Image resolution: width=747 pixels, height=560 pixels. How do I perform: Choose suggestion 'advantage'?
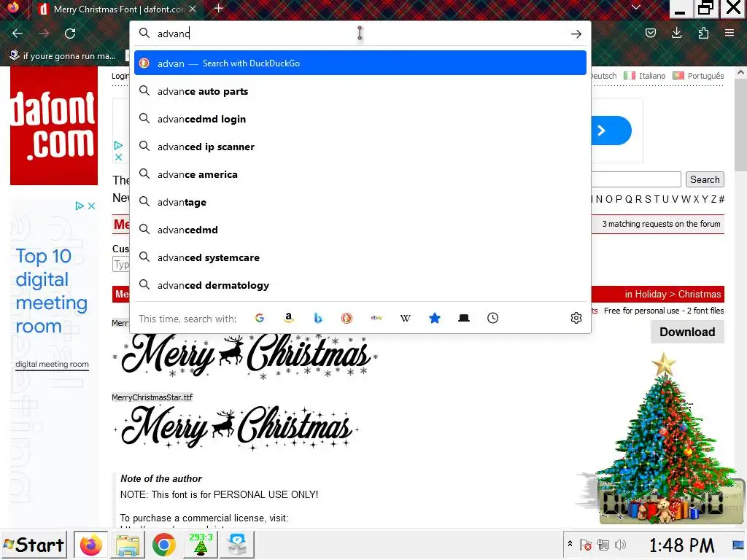click(360, 202)
